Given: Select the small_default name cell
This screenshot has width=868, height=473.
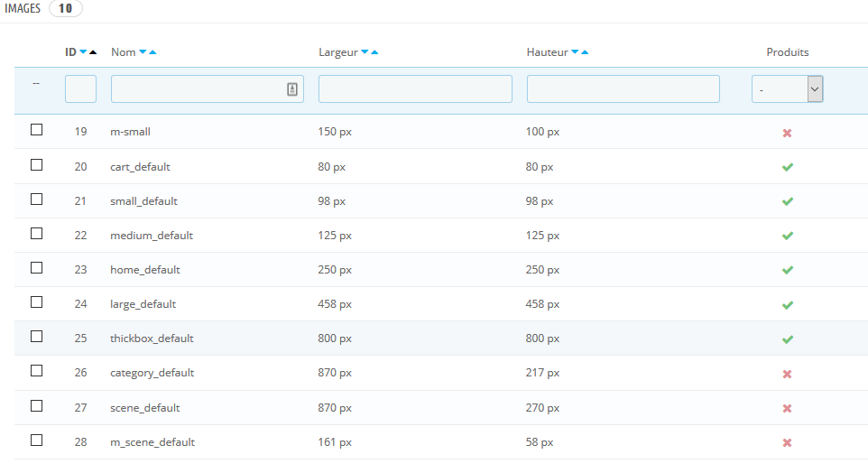Looking at the screenshot, I should click(144, 201).
